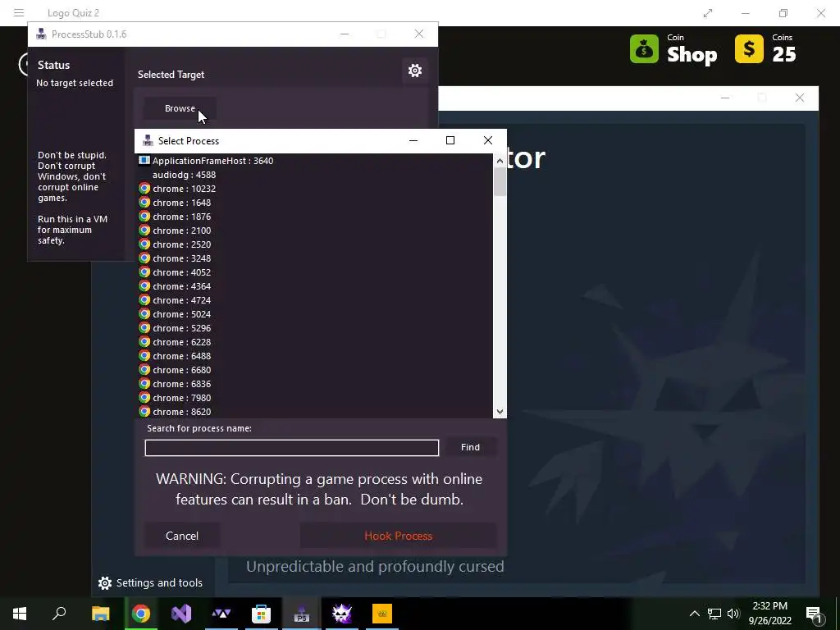Select chrome : 4052 process

[315, 272]
